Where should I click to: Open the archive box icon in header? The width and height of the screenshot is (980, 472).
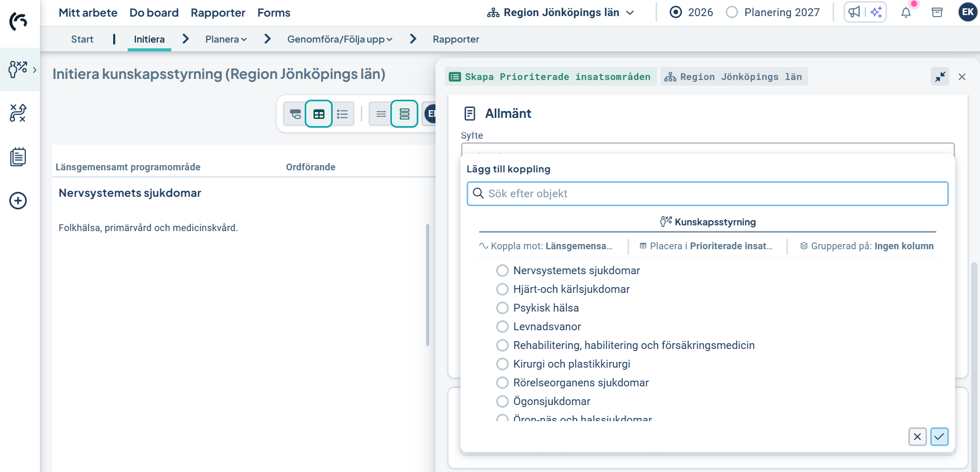(937, 12)
